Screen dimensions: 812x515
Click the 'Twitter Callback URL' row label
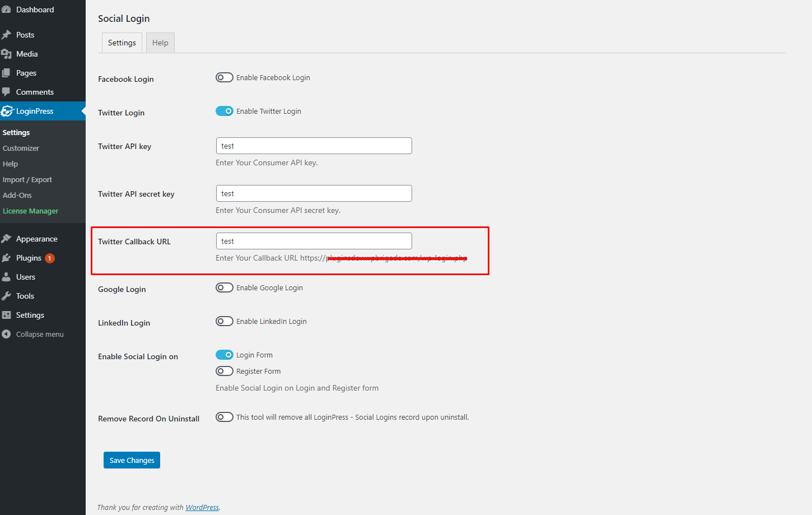pos(134,242)
